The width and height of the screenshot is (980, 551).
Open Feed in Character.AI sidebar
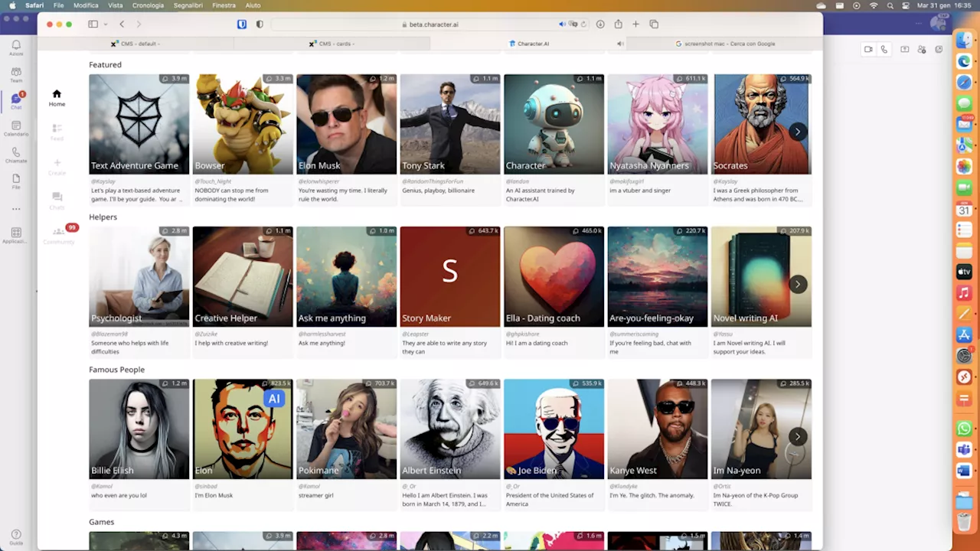tap(57, 132)
